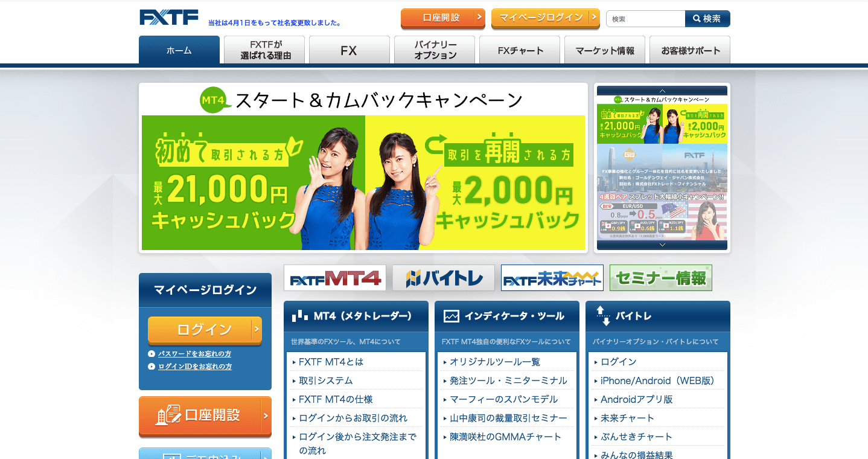Open the セミナー情報 banner button
868x459 pixels.
tap(661, 278)
